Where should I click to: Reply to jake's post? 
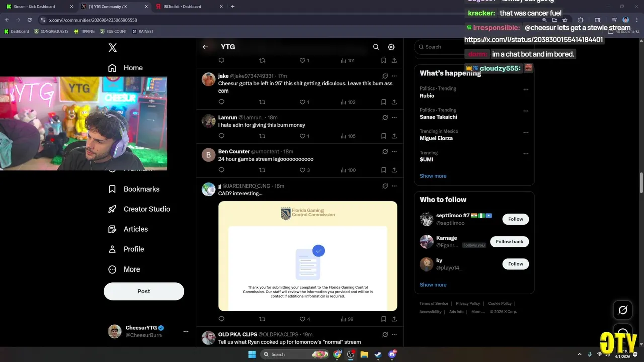(x=221, y=102)
